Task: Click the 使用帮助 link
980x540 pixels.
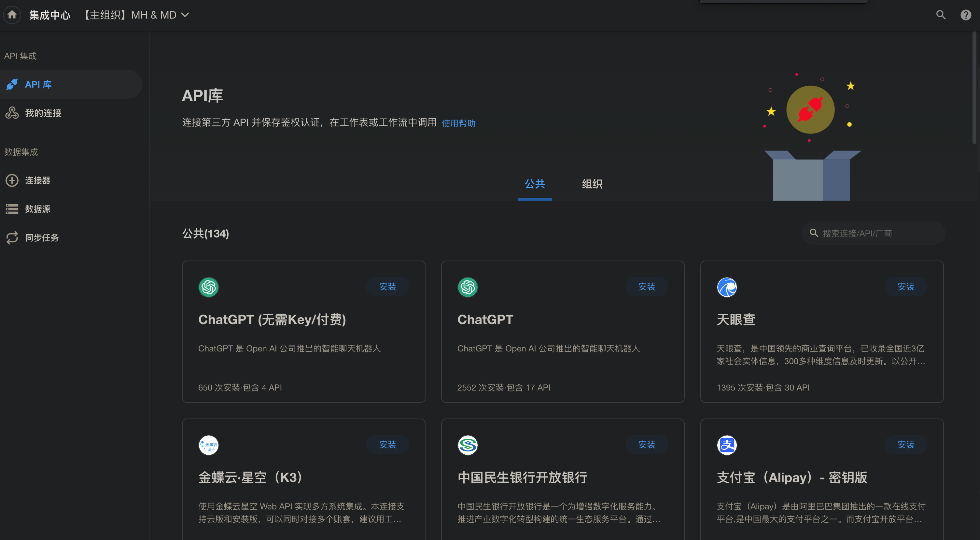Action: (458, 123)
